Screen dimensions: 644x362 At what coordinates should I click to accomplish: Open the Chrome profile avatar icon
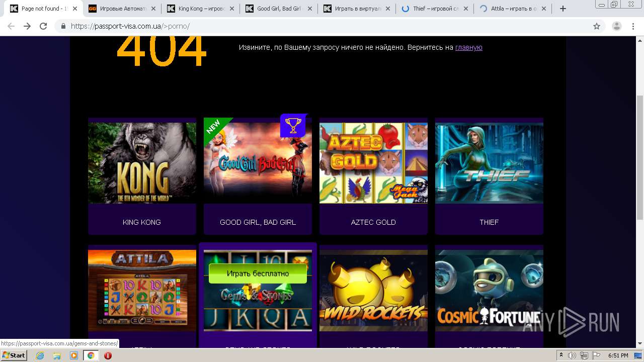point(617,26)
